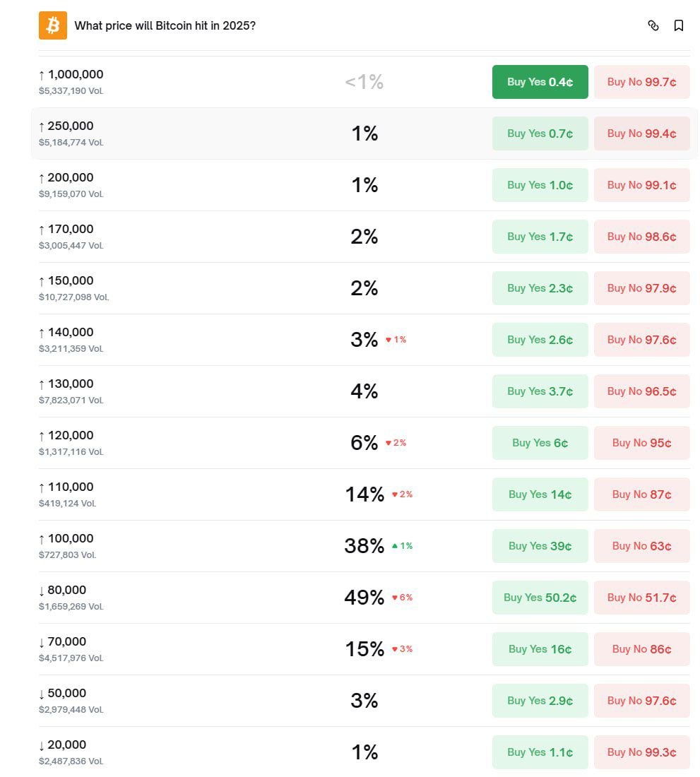Buy Yes at 0.4¢ for 1,000,000

point(540,82)
